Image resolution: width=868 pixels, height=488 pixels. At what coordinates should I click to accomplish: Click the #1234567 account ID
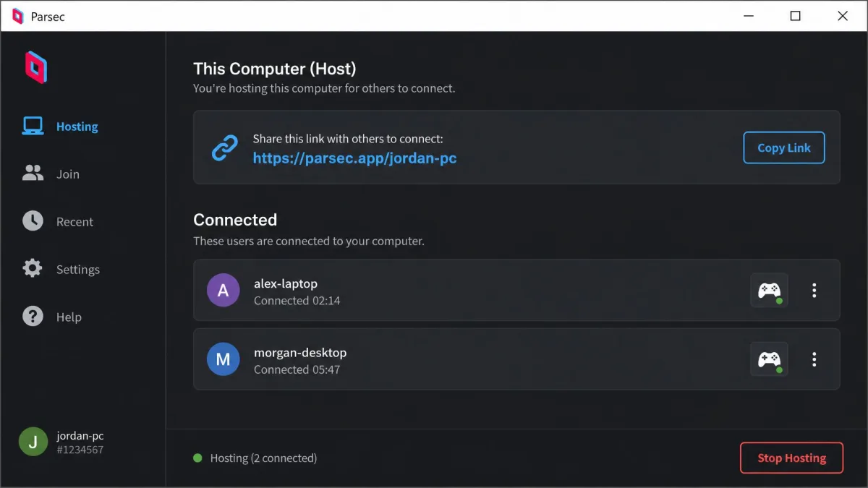tap(80, 450)
